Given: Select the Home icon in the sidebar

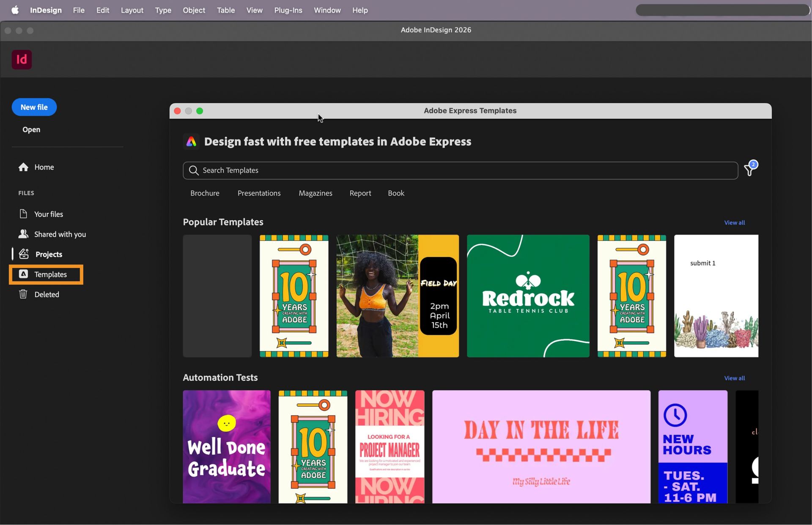Looking at the screenshot, I should pos(24,167).
